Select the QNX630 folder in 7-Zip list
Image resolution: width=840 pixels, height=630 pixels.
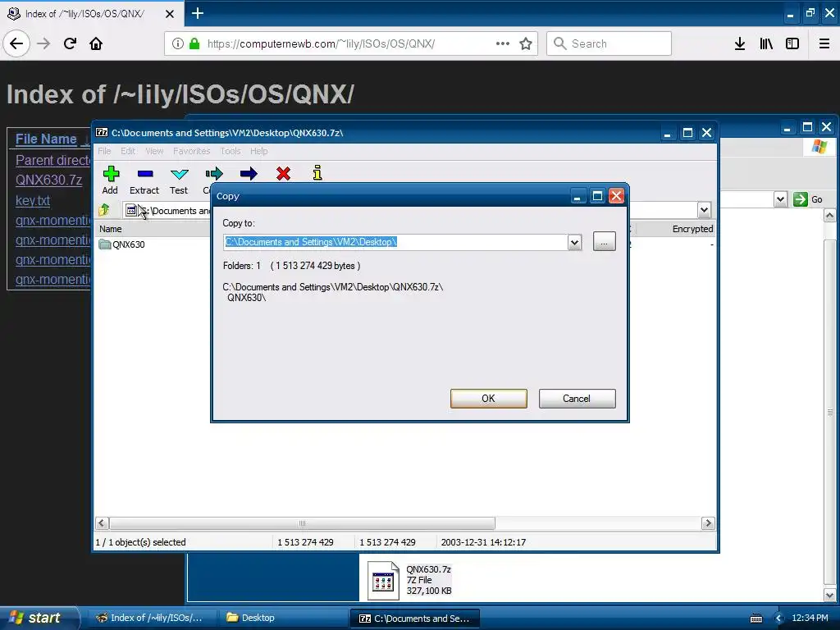(x=122, y=244)
